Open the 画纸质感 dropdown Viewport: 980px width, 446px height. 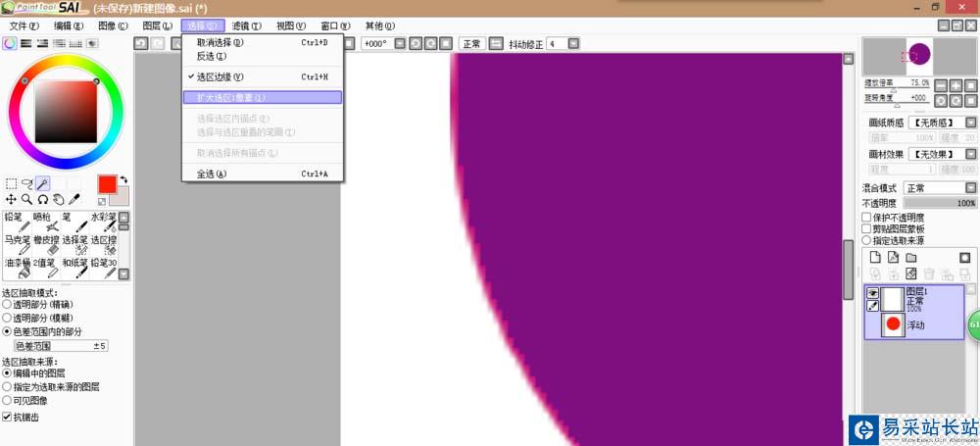(x=970, y=122)
